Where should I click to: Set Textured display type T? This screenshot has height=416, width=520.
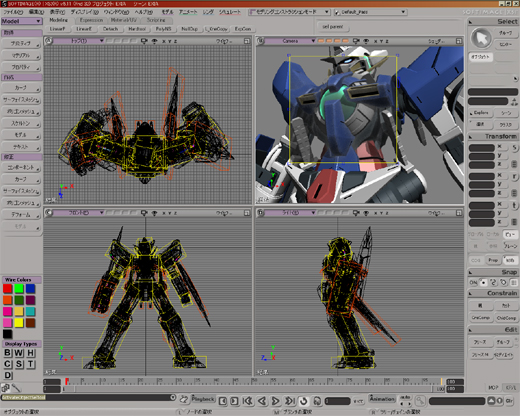click(x=30, y=364)
